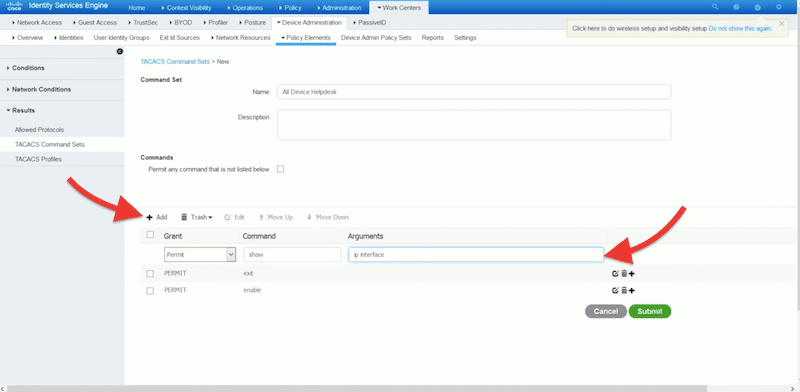This screenshot has width=800, height=392.
Task: Open the Trash dropdown
Action: click(x=196, y=217)
